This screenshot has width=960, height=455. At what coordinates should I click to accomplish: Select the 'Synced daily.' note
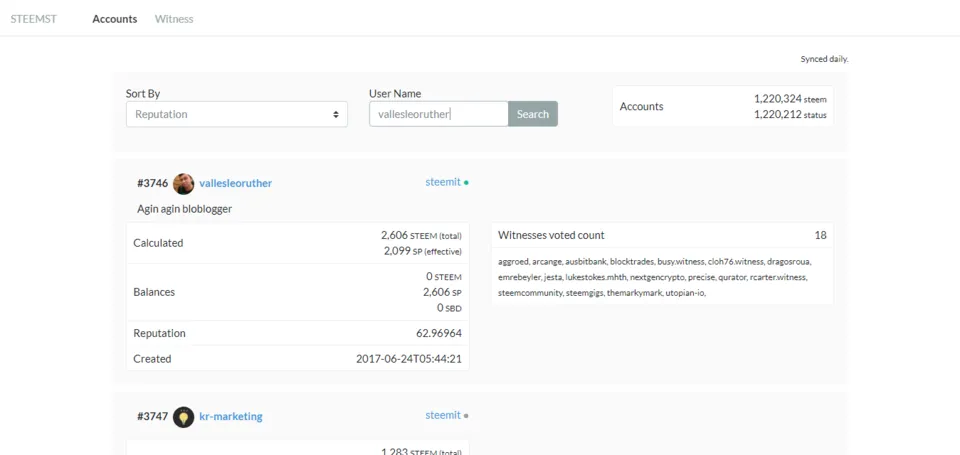pyautogui.click(x=824, y=59)
